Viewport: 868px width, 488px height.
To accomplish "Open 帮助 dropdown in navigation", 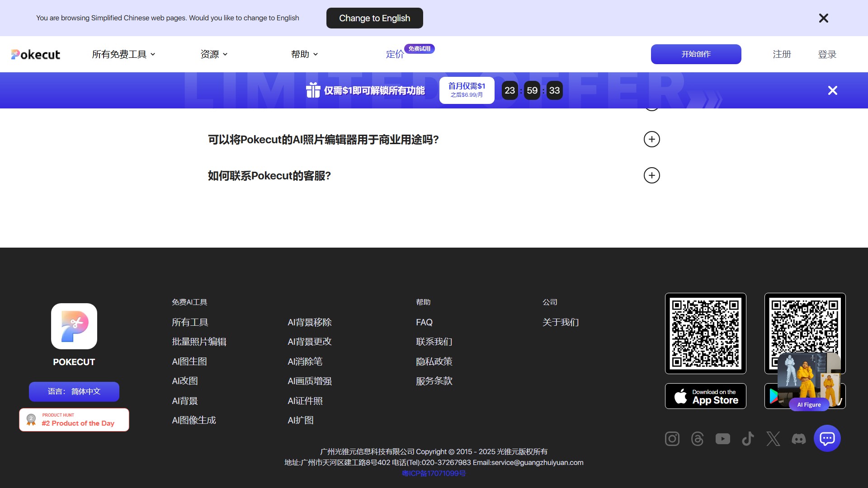I will coord(304,54).
